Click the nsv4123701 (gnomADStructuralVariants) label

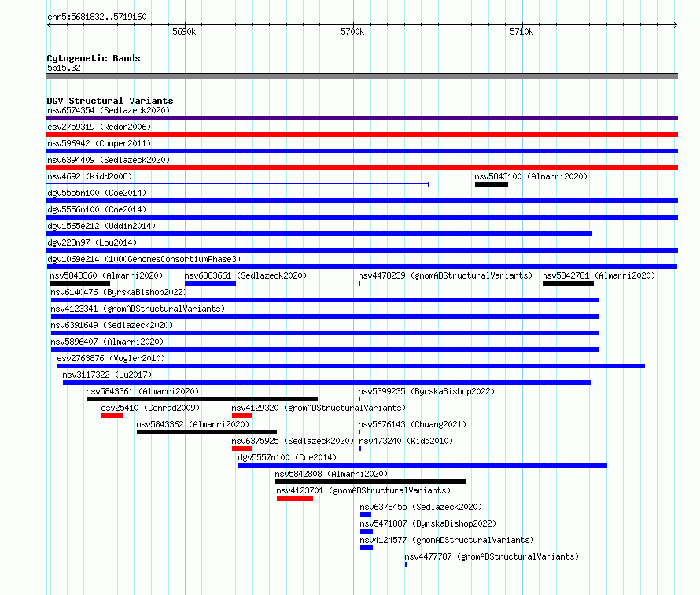(363, 490)
